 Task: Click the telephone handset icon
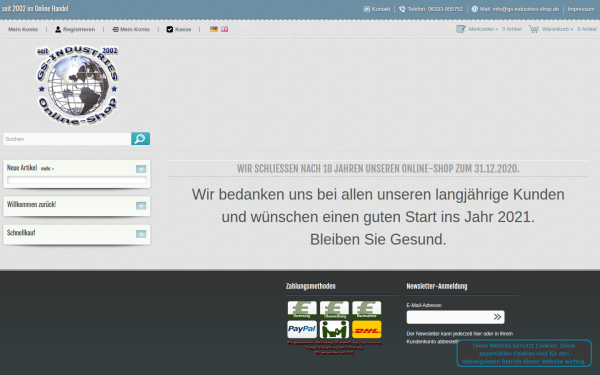(x=402, y=9)
